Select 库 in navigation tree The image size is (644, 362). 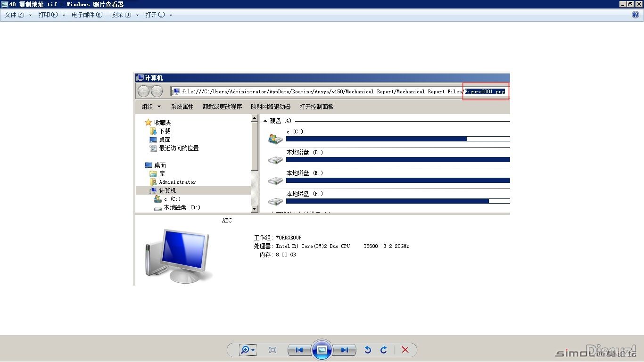coord(162,173)
